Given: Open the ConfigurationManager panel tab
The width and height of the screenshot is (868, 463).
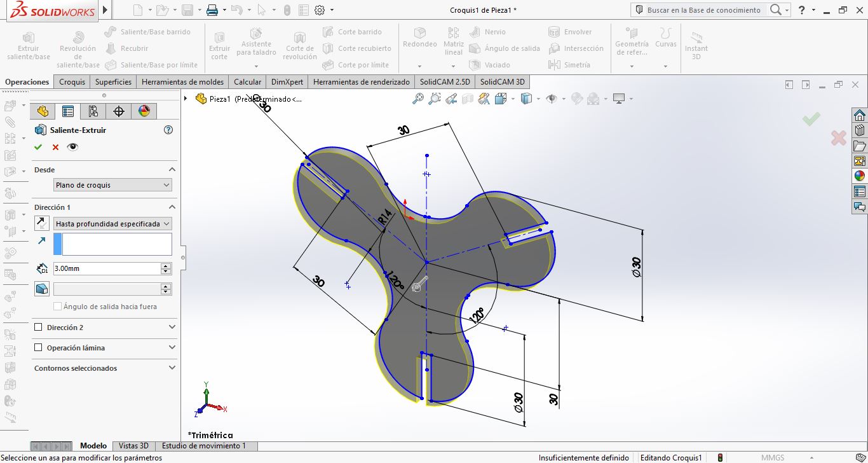Looking at the screenshot, I should [93, 111].
